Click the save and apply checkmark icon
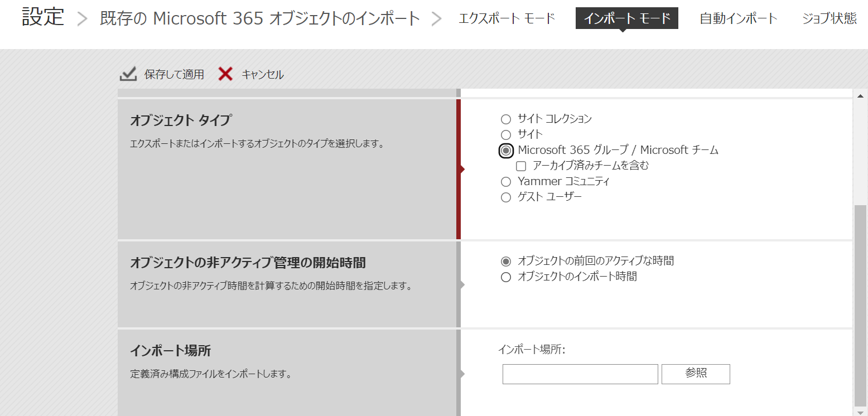This screenshot has width=868, height=416. coord(128,74)
